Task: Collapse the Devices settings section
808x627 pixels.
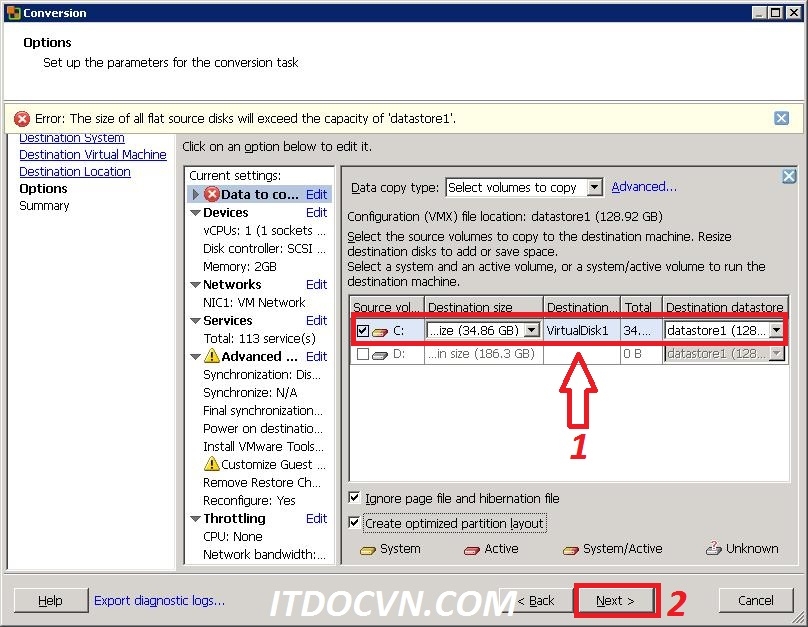Action: coord(195,213)
